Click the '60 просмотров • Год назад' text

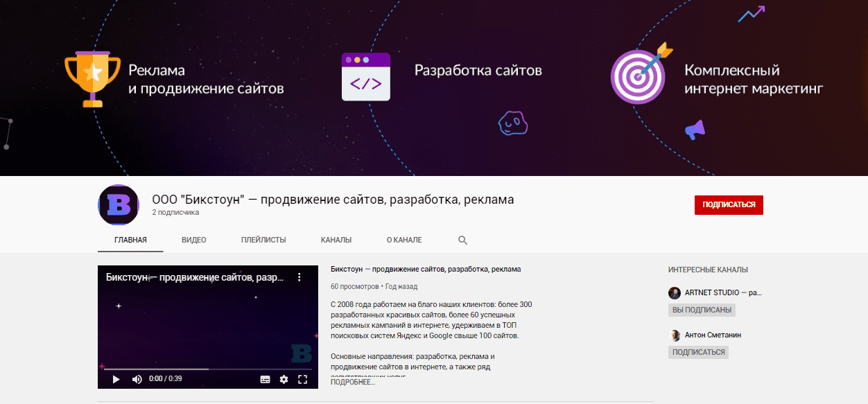tap(374, 286)
